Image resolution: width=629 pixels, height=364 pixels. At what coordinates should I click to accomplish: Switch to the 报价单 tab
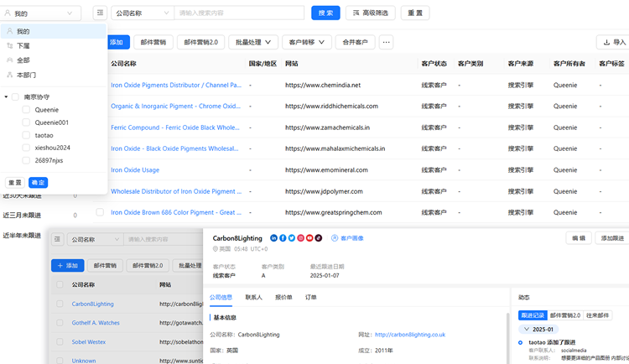pyautogui.click(x=283, y=298)
